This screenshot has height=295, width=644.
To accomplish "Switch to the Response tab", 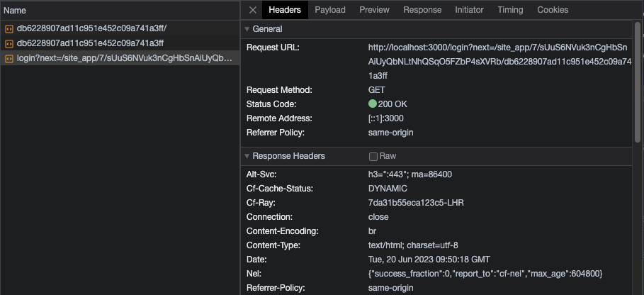I will (422, 10).
